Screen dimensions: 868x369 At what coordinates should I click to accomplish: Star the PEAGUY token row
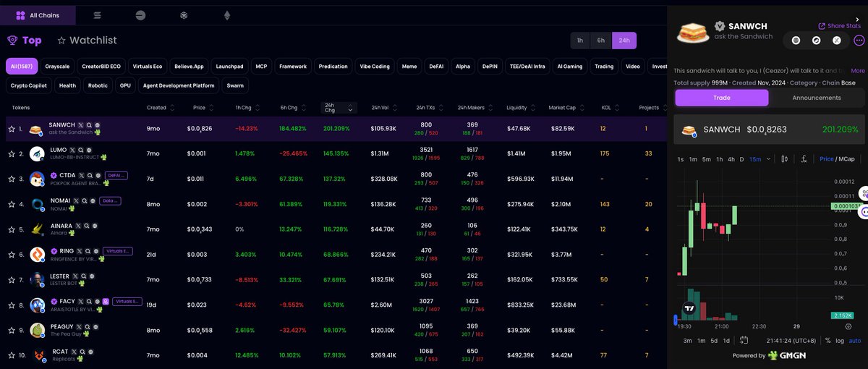click(12, 330)
